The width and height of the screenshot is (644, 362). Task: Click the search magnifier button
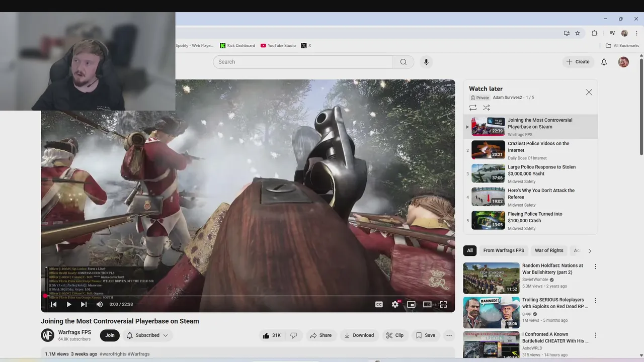point(404,62)
